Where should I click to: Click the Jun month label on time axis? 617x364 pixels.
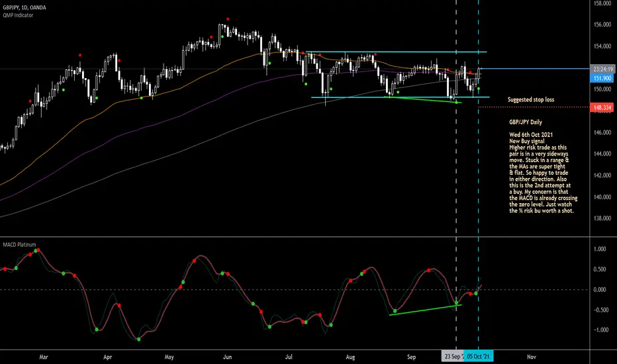(227, 357)
